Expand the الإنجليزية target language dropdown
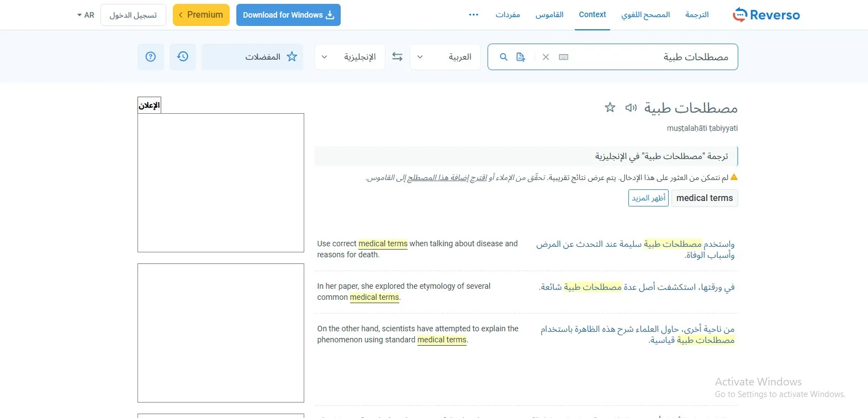 (x=350, y=57)
